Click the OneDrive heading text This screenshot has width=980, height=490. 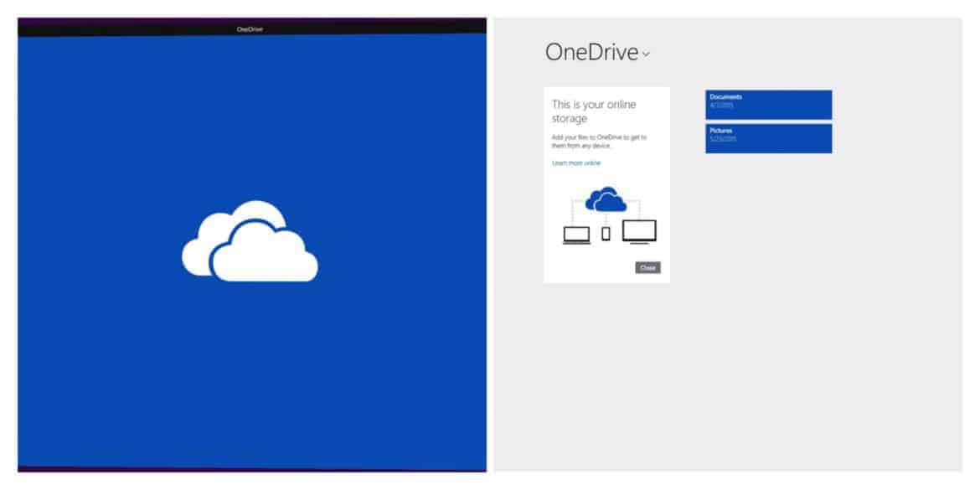[x=591, y=53]
